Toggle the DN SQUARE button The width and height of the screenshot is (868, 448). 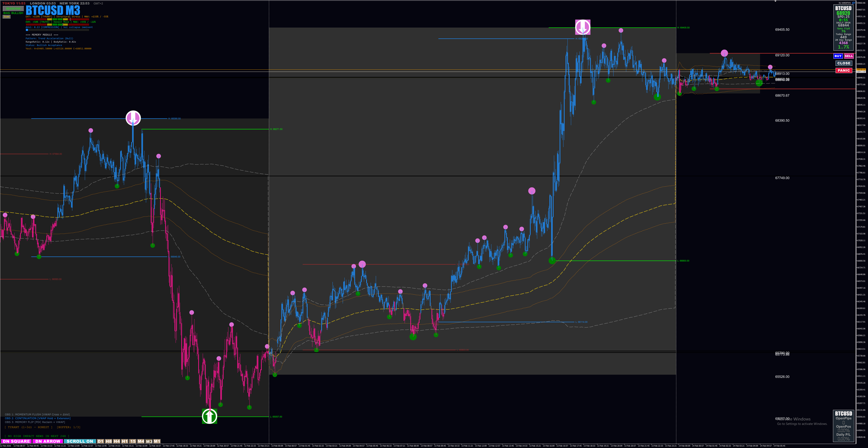click(16, 441)
